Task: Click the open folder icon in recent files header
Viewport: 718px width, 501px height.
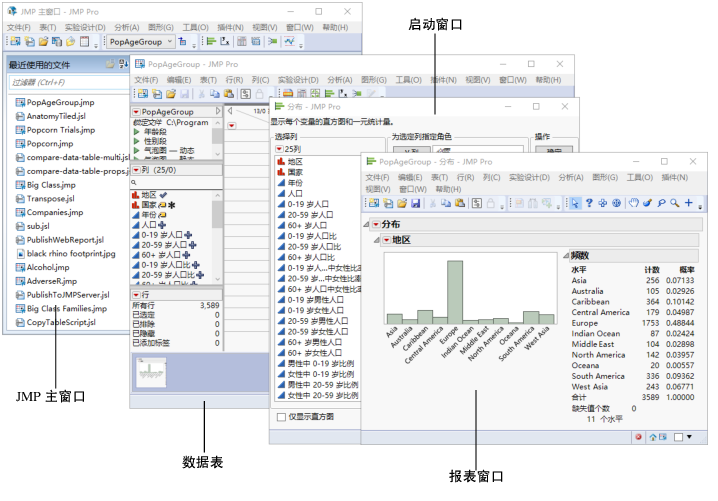Action: [x=110, y=64]
